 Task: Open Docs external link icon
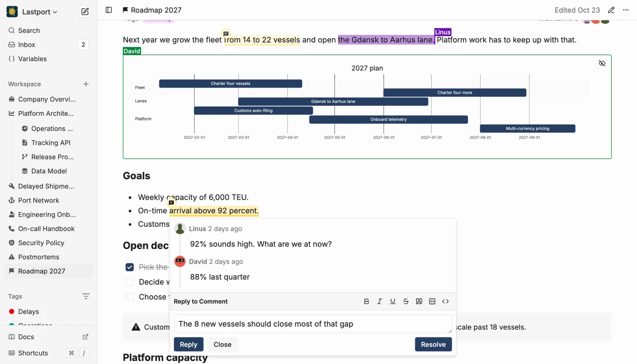[x=85, y=337]
